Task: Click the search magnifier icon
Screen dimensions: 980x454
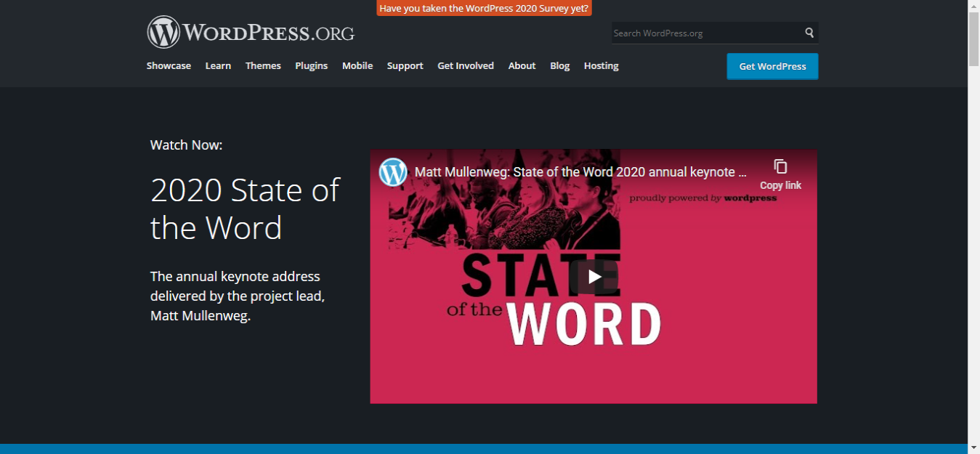Action: tap(809, 33)
